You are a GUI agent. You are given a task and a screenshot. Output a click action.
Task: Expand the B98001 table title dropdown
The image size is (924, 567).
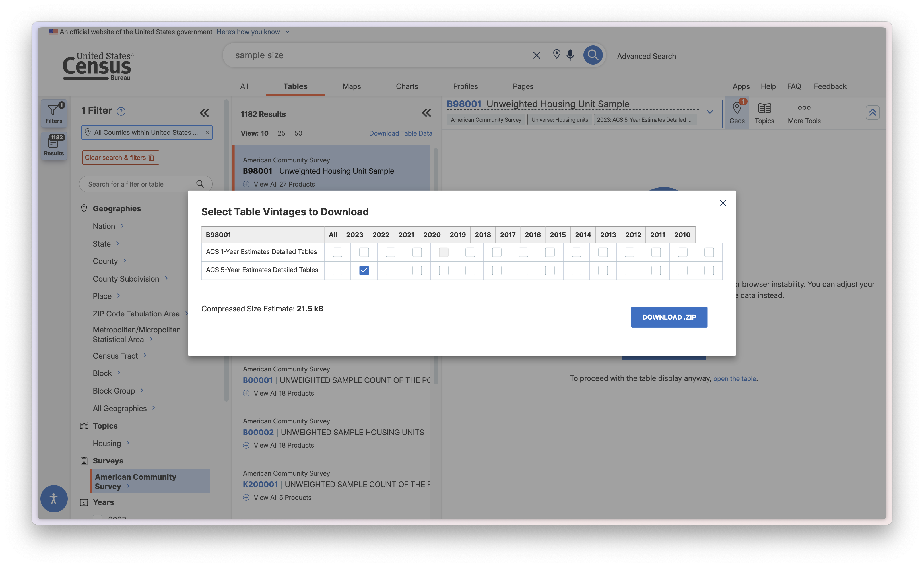point(710,111)
